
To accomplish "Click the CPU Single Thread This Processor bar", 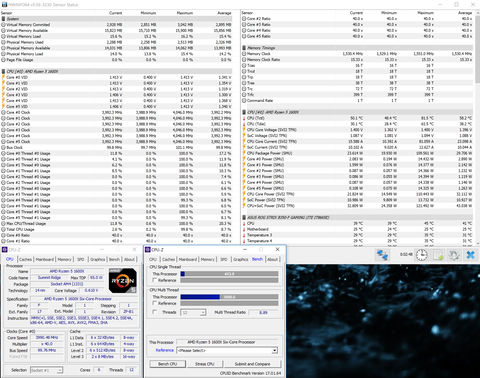I will (x=229, y=274).
